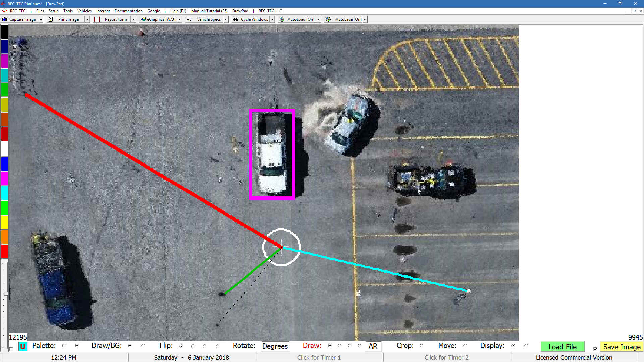Image resolution: width=644 pixels, height=362 pixels.
Task: Open the REC-TEC LLC menu
Action: tap(270, 11)
